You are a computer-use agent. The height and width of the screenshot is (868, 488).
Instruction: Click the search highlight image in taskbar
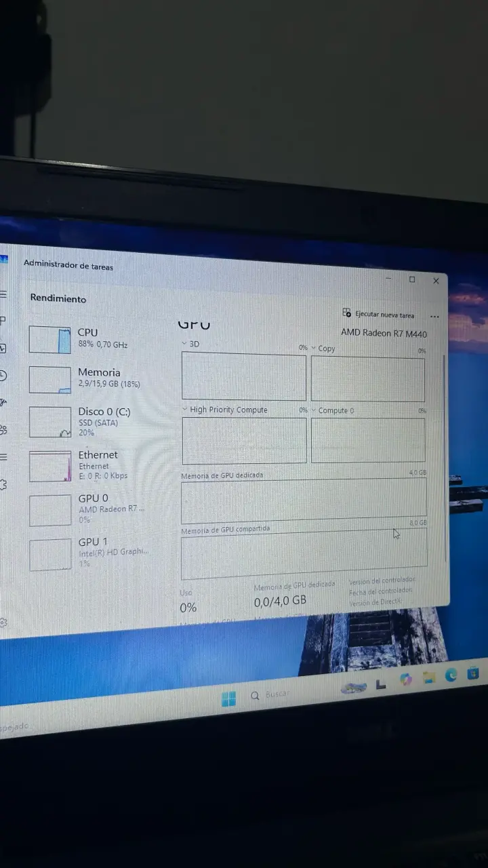coord(354,688)
